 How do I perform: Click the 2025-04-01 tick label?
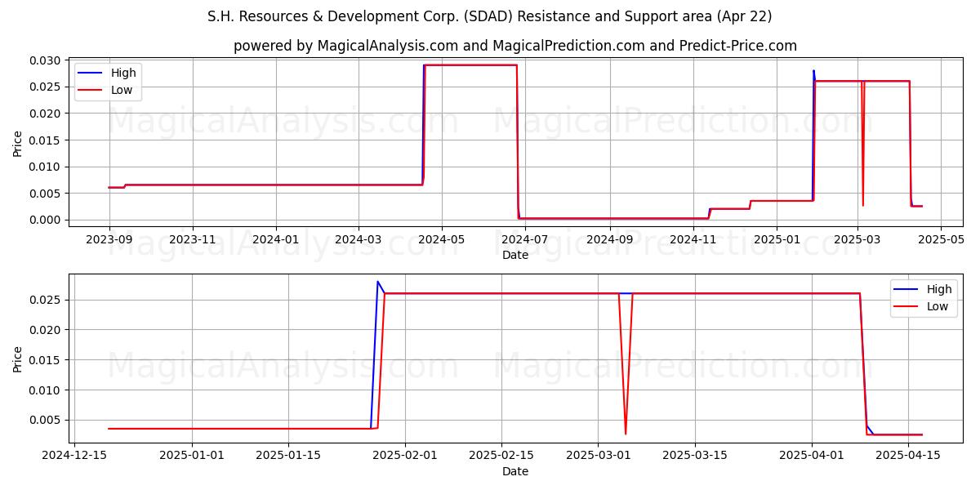(812, 456)
